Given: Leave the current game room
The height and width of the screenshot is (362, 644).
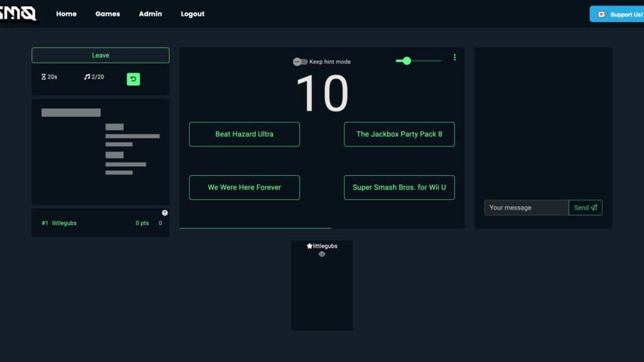Looking at the screenshot, I should click(101, 55).
